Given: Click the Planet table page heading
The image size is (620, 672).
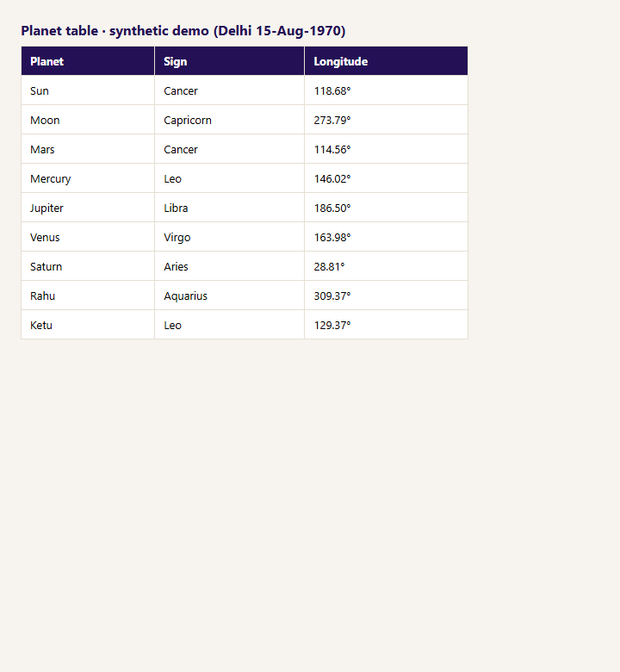Looking at the screenshot, I should 183,31.
